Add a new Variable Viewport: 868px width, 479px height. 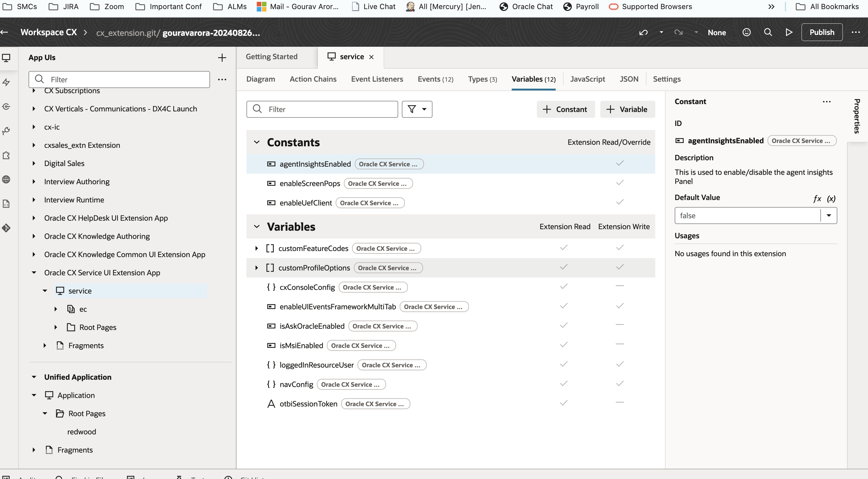click(x=627, y=109)
